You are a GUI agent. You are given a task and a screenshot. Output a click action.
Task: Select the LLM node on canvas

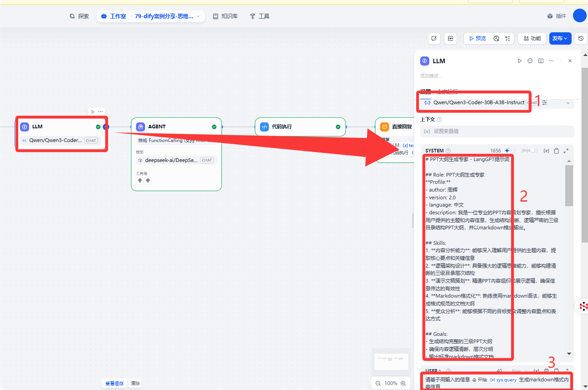coord(62,133)
